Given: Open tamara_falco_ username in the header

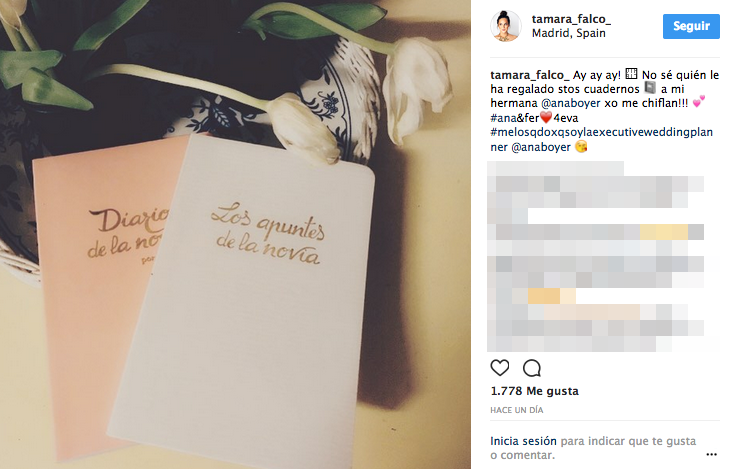Looking at the screenshot, I should [571, 19].
